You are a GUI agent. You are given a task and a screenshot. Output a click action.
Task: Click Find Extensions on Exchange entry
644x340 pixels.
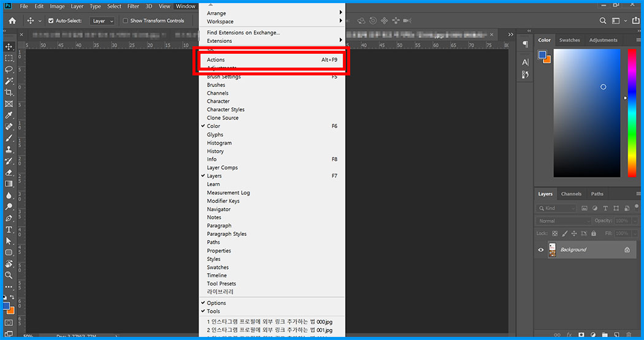click(272, 32)
